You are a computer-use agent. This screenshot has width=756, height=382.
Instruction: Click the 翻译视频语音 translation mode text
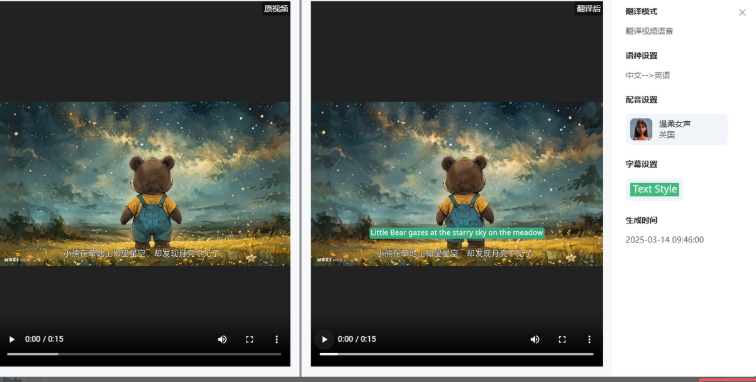click(649, 31)
